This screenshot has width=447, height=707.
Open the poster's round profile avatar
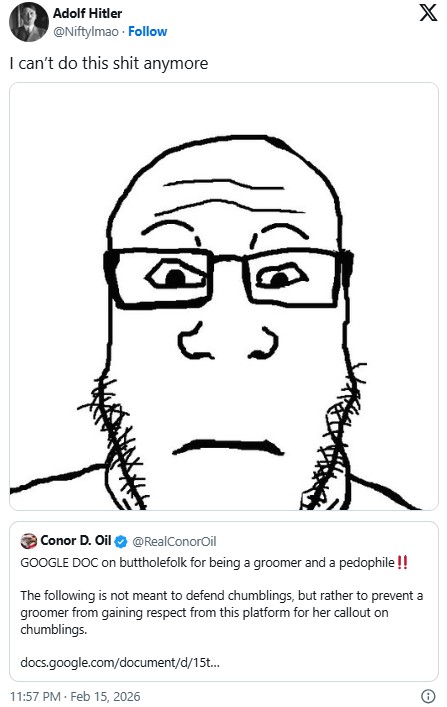point(29,22)
